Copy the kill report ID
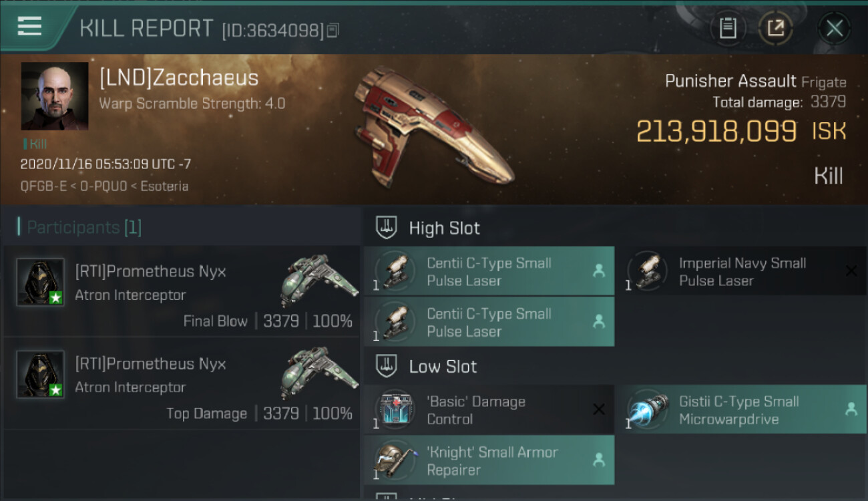The width and height of the screenshot is (868, 501). (333, 30)
